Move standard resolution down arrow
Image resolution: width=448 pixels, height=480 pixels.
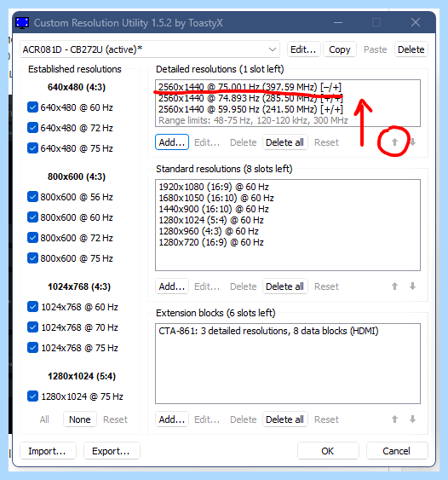point(412,286)
